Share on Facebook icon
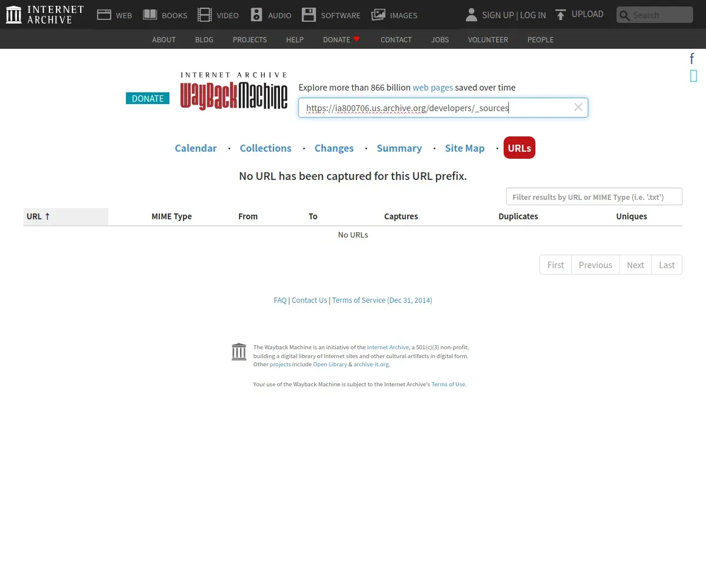The width and height of the screenshot is (706, 588). pyautogui.click(x=692, y=58)
